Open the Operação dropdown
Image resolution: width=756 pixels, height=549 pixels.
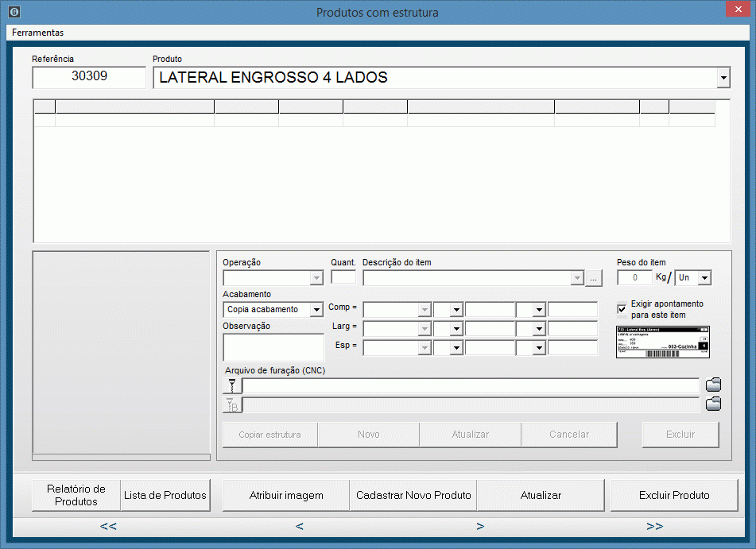316,278
